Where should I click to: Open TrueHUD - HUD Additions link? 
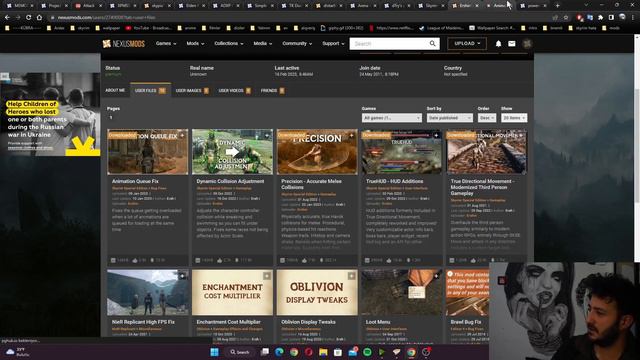[x=394, y=181]
